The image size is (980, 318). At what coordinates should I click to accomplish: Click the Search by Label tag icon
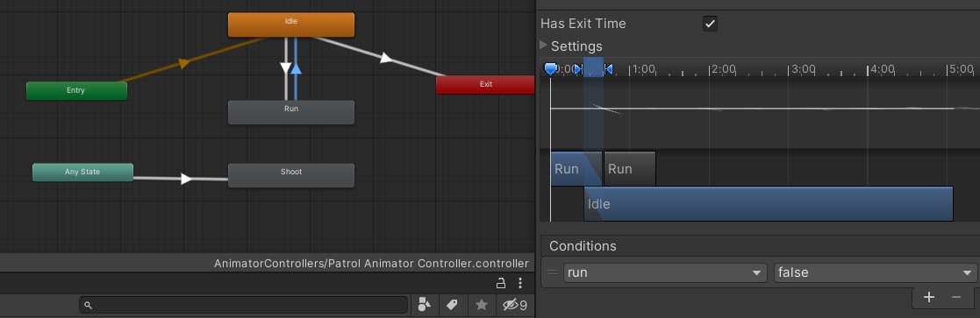click(x=452, y=305)
